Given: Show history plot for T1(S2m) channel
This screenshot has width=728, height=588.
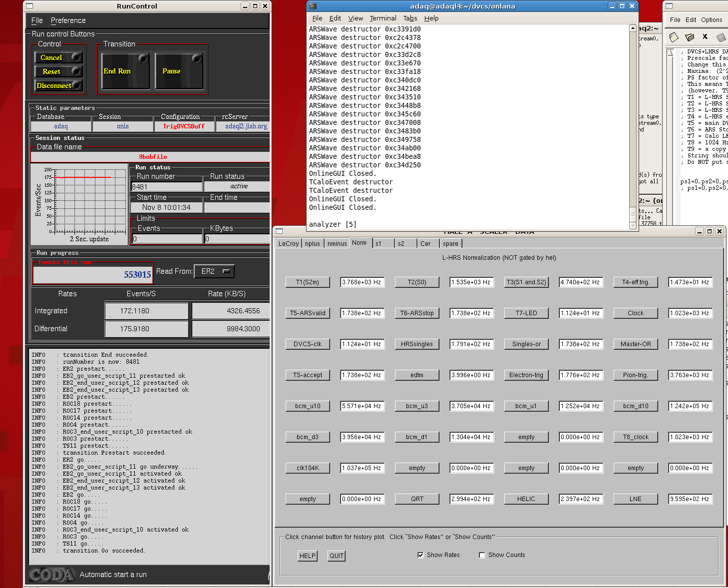Looking at the screenshot, I should click(308, 282).
